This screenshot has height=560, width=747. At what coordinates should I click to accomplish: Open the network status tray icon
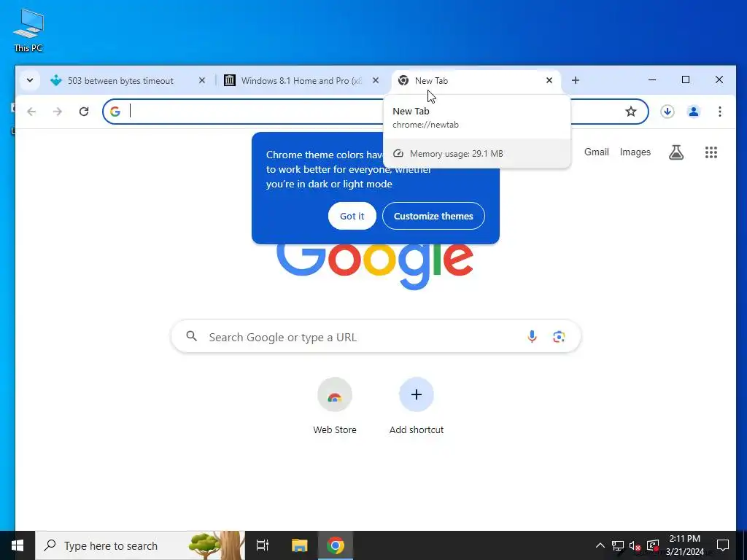point(618,545)
